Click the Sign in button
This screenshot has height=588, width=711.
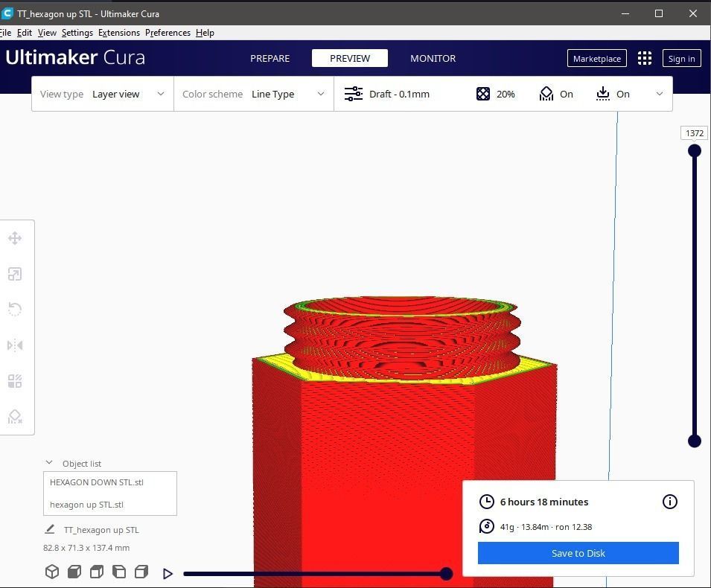pos(681,59)
